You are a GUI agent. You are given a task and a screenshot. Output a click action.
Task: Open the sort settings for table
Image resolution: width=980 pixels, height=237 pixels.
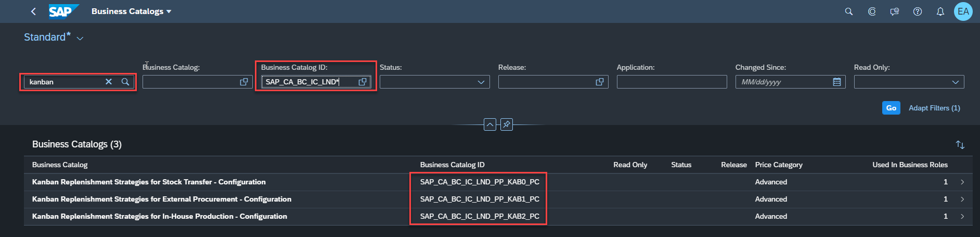click(960, 145)
